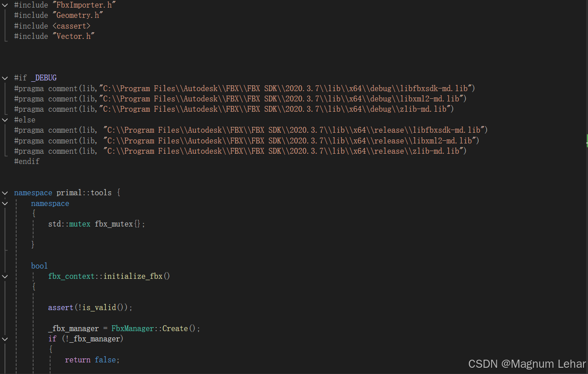
Task: Click the "Geometry.h" include text
Action: click(78, 16)
